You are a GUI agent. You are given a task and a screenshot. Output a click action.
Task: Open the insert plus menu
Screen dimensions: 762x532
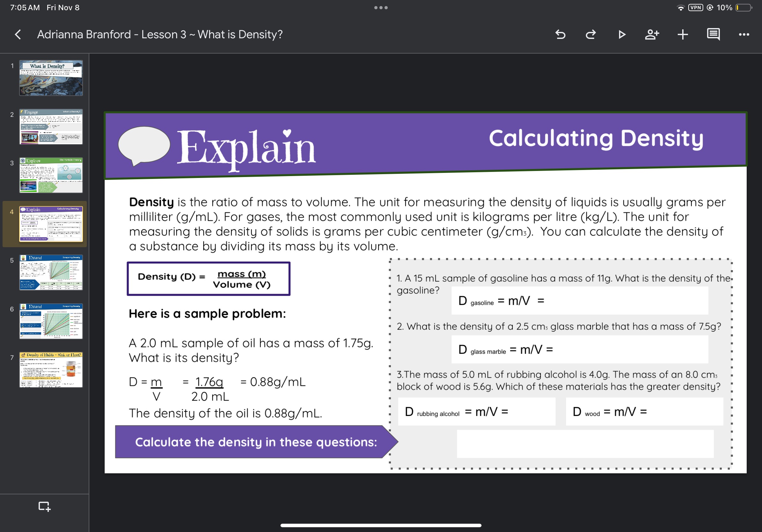click(x=683, y=34)
